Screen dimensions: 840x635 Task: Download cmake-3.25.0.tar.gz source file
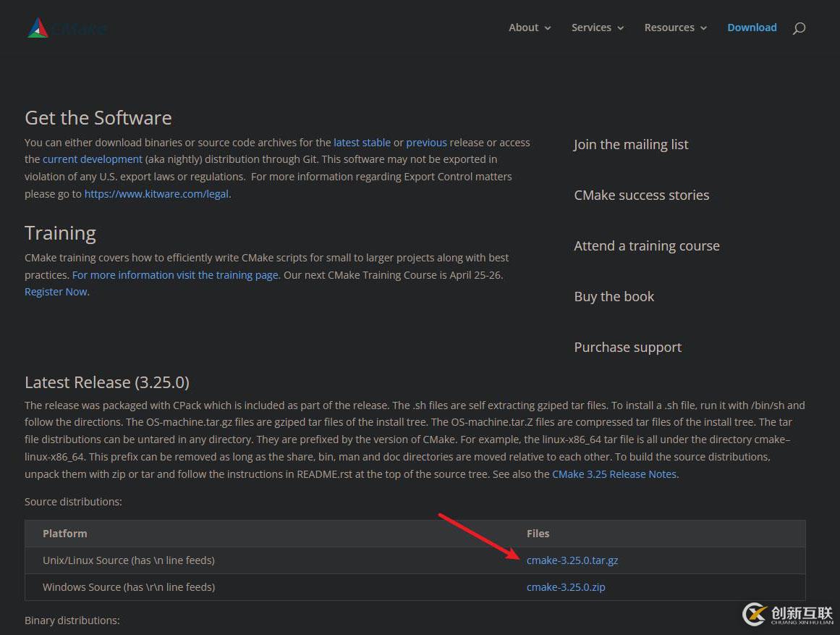click(x=572, y=560)
